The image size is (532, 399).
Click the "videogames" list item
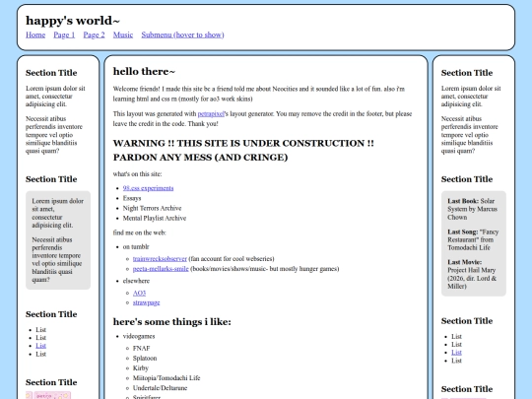139,336
